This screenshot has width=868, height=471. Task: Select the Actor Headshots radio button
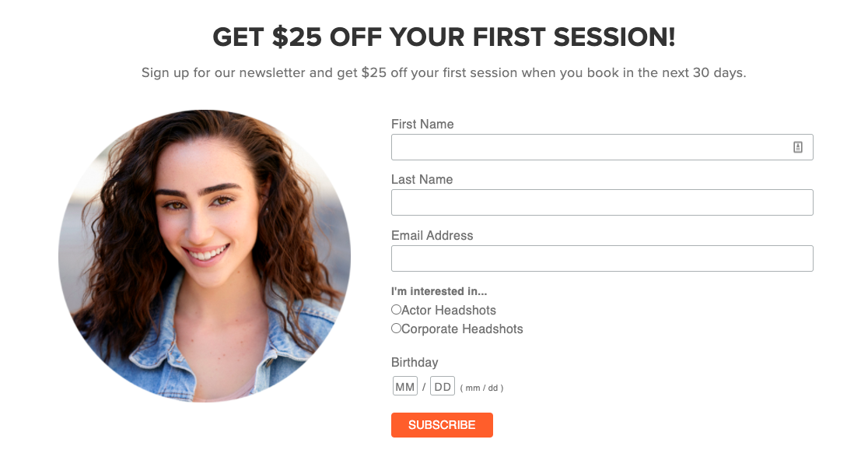pyautogui.click(x=395, y=309)
